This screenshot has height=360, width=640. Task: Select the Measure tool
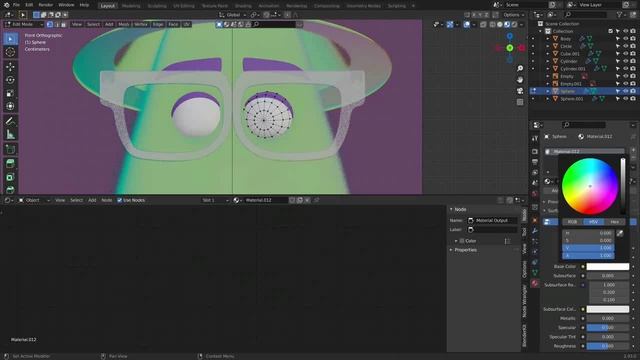pyautogui.click(x=10, y=134)
